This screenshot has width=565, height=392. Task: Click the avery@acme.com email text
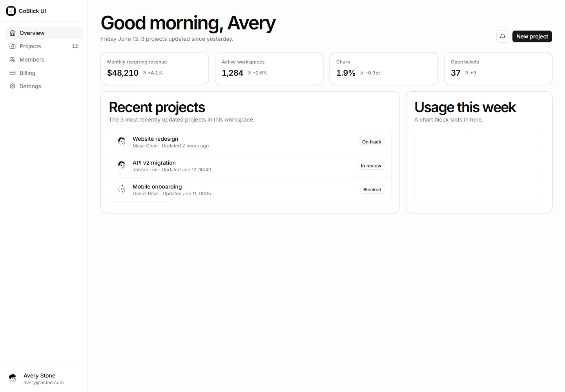[x=44, y=383]
